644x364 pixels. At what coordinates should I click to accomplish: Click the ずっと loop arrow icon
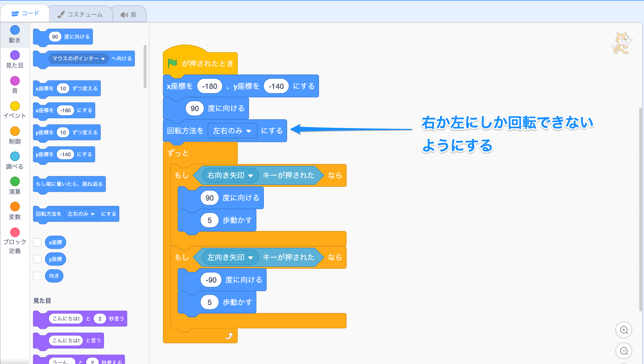[229, 336]
